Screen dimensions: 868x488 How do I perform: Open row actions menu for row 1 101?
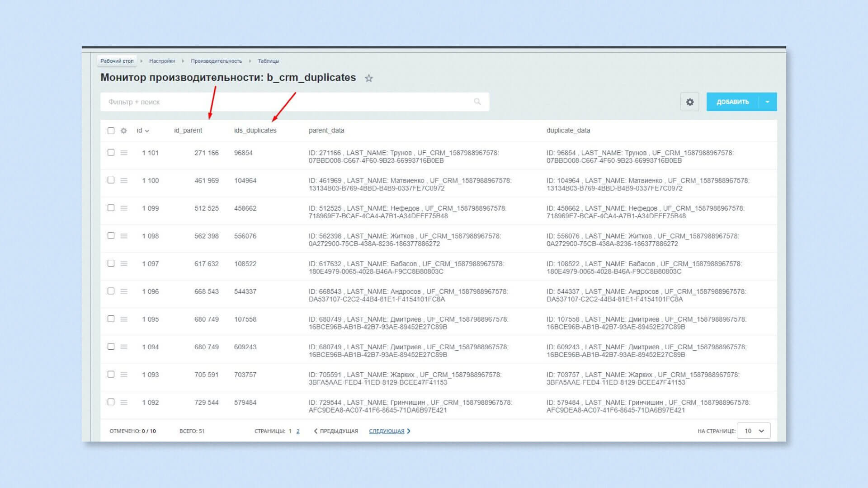pos(124,153)
